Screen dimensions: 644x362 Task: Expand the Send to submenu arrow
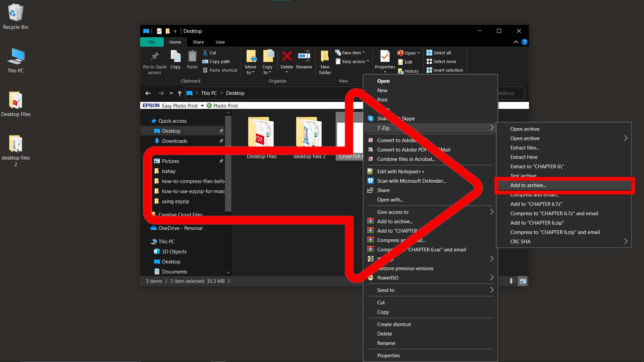coord(492,290)
